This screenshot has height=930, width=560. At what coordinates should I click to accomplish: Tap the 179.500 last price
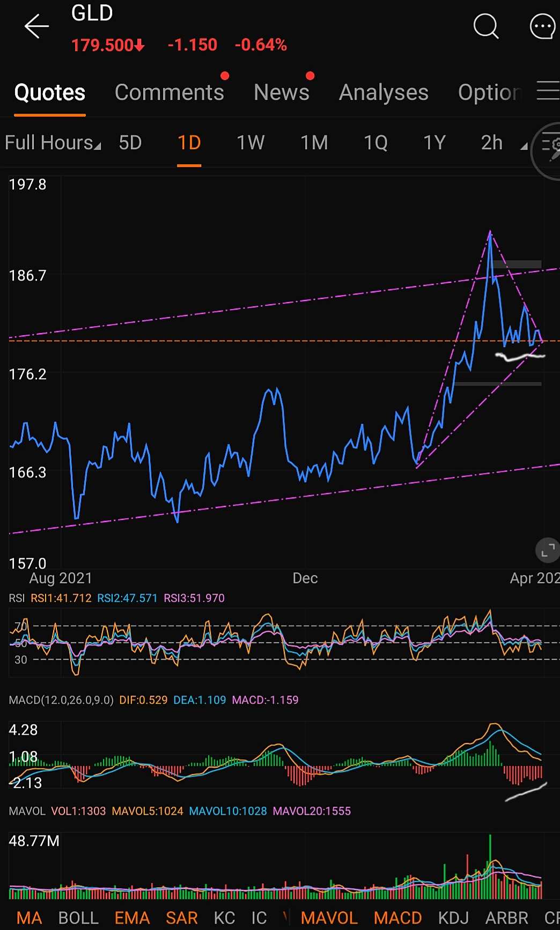pos(108,45)
